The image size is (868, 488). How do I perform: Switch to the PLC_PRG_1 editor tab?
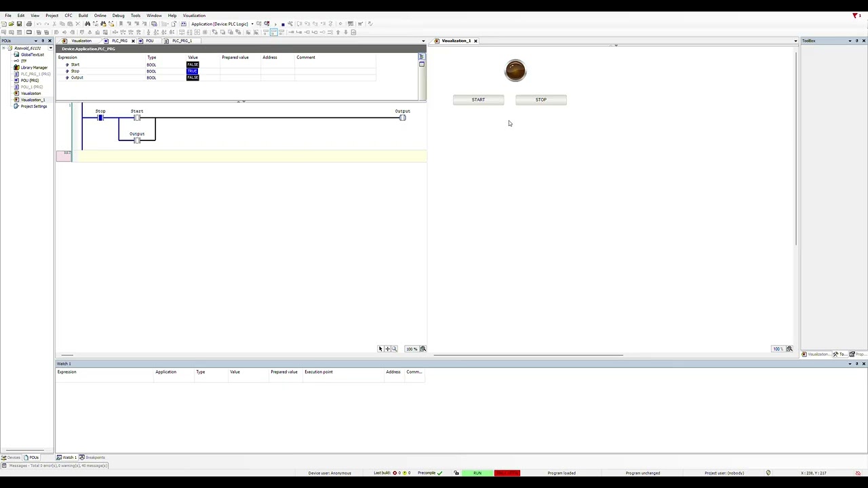coord(180,41)
